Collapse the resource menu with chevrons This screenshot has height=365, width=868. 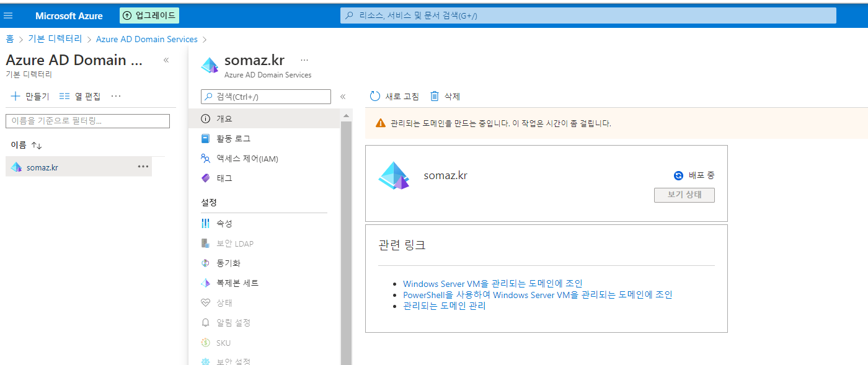[342, 97]
